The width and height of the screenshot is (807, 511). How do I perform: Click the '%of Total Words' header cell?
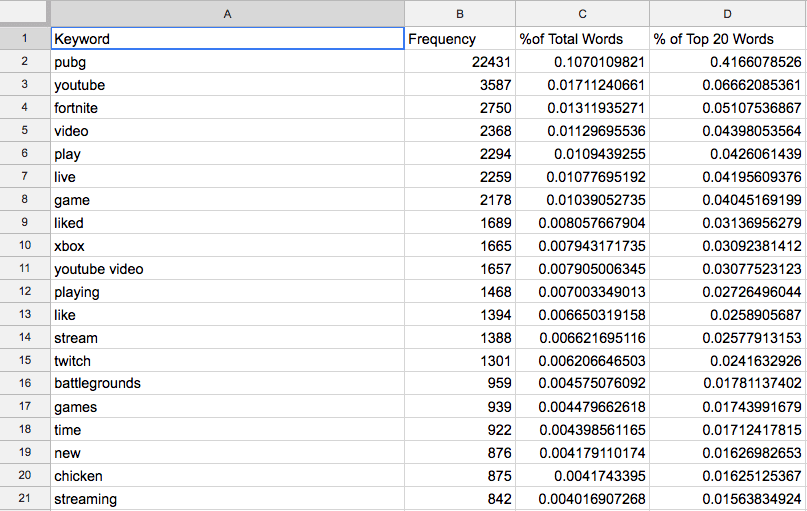[x=582, y=39]
